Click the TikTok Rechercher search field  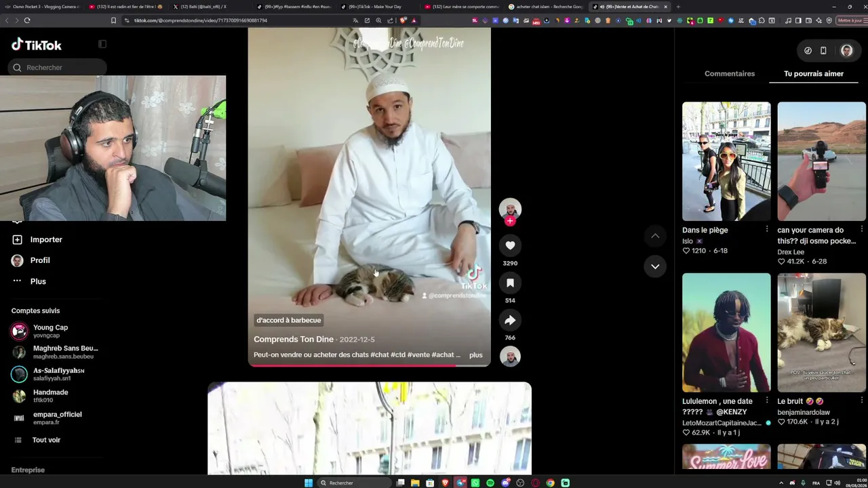(58, 67)
